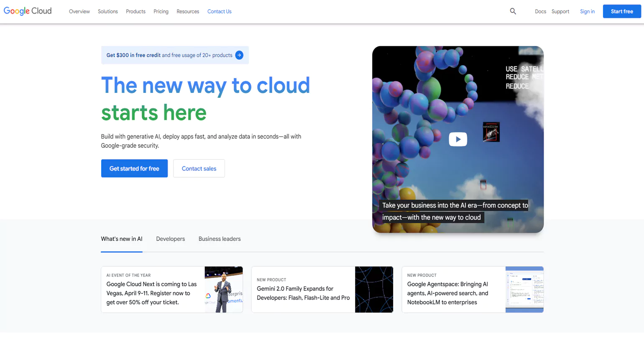
Task: Open the Resources menu
Action: click(x=187, y=11)
